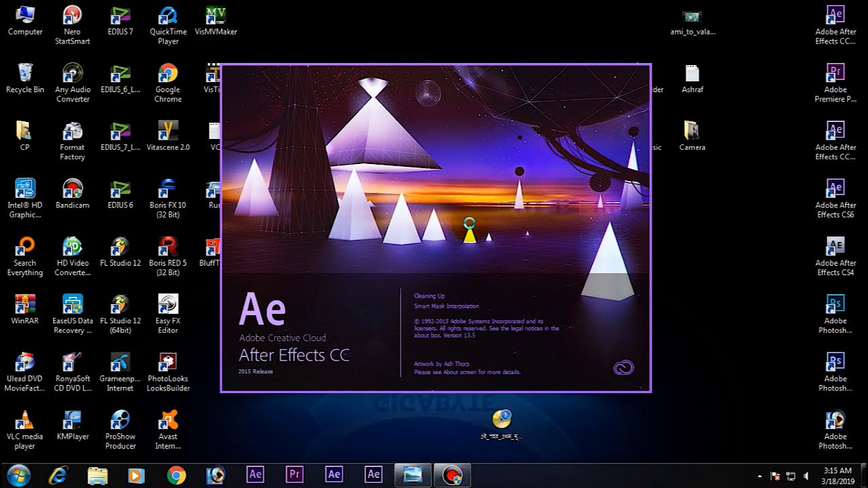Screen dimensions: 868x488
Task: Select the EDIUS_6_L... shortcut
Action: (x=121, y=79)
